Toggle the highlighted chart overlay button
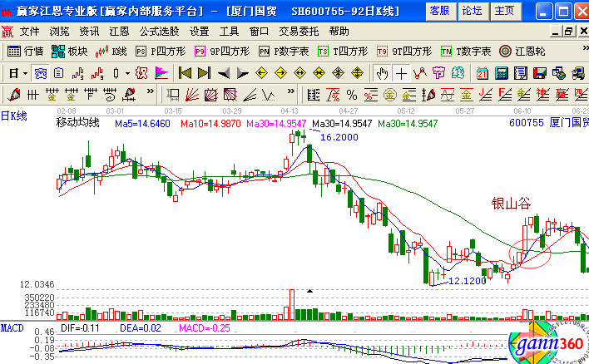Screen dimensions: 589x364 tap(39, 72)
